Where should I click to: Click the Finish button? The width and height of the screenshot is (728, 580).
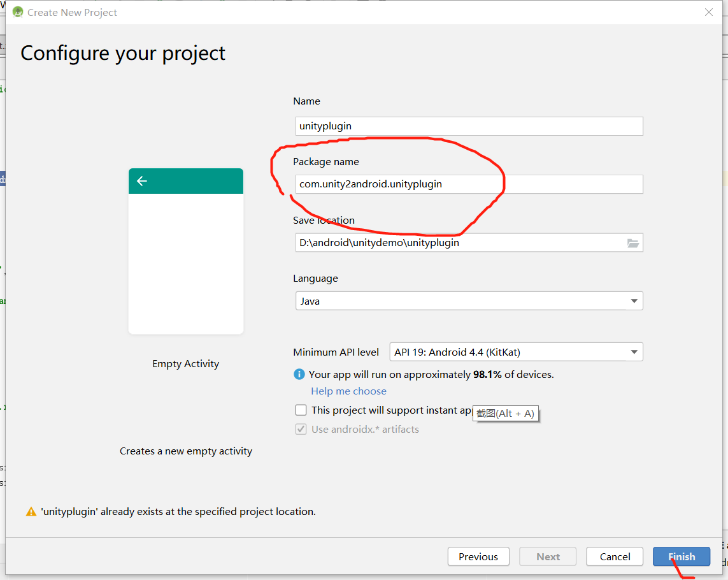682,556
